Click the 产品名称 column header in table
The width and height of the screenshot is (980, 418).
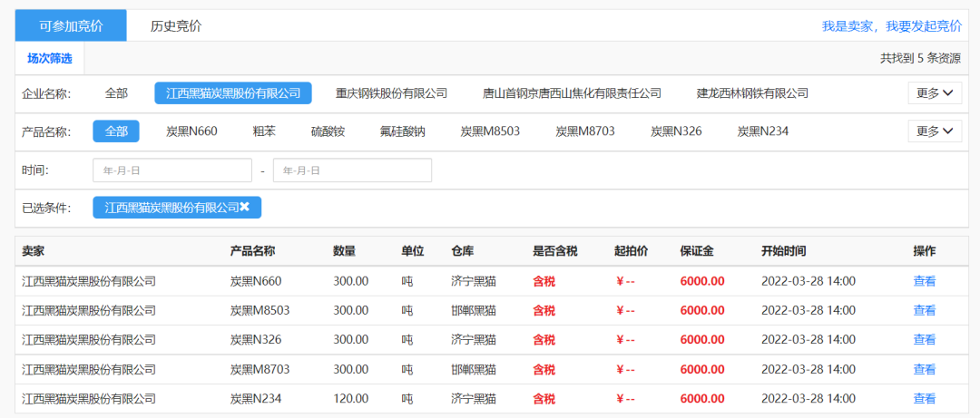point(253,251)
